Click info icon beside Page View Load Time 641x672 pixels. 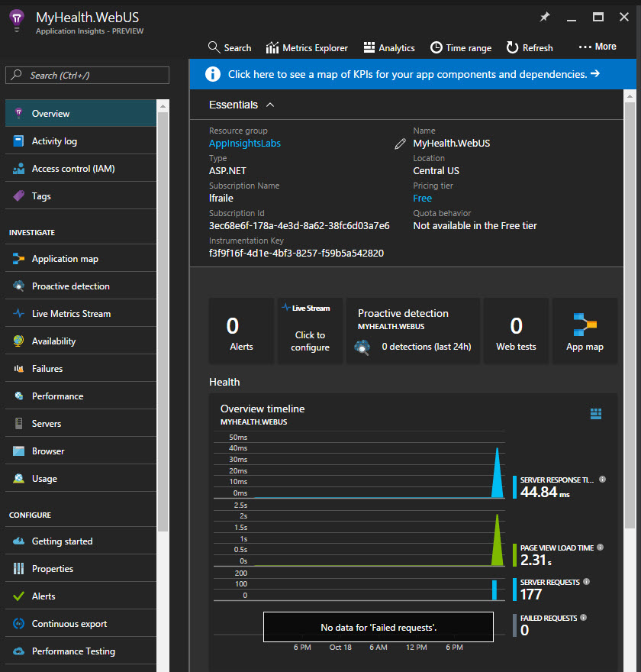[600, 548]
